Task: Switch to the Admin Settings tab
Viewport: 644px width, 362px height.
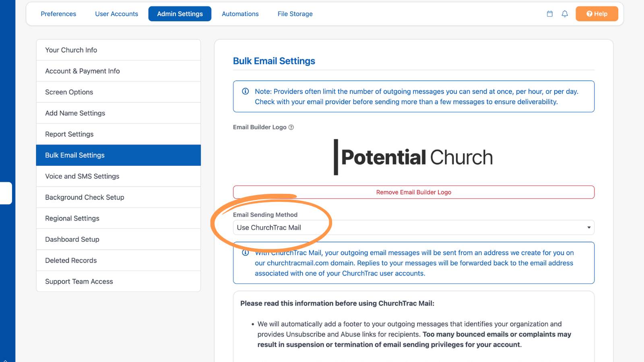Action: 180,14
